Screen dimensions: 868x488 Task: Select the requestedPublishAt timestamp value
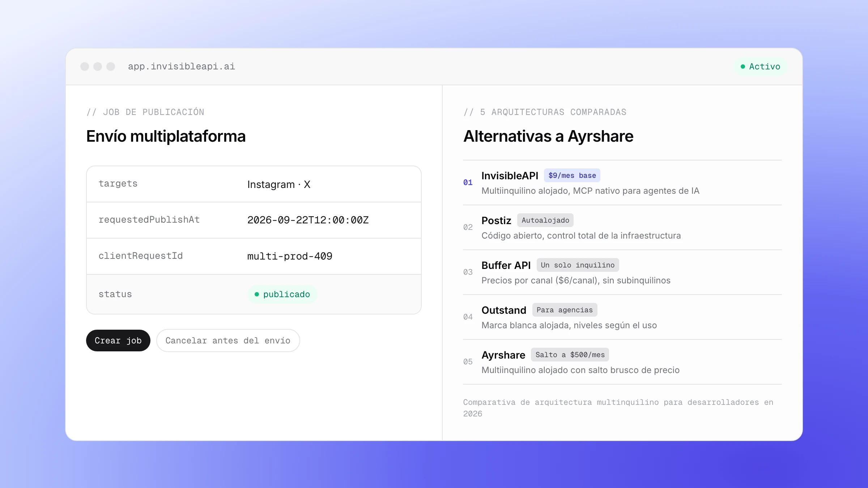308,220
